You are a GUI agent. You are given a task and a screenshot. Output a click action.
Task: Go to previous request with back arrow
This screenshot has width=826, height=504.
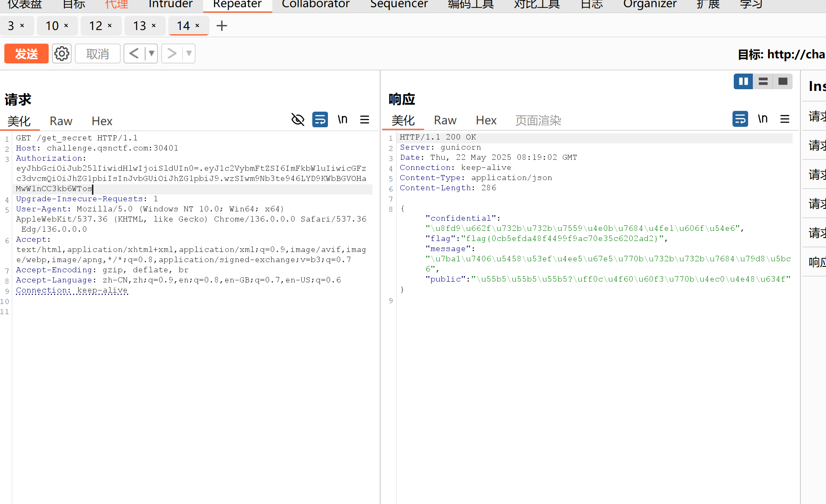[134, 54]
